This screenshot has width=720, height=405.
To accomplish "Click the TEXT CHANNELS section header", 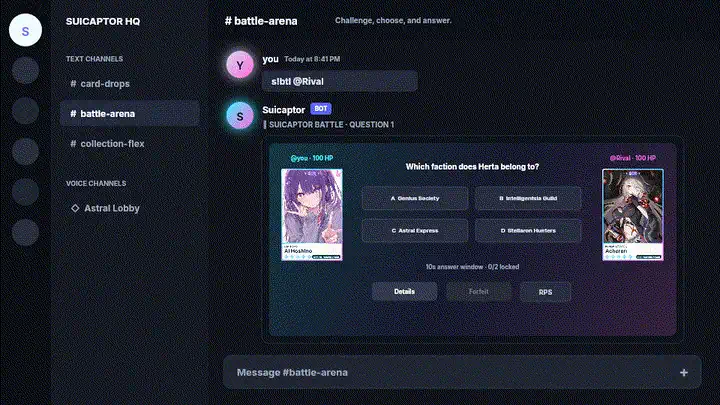I will [x=94, y=59].
